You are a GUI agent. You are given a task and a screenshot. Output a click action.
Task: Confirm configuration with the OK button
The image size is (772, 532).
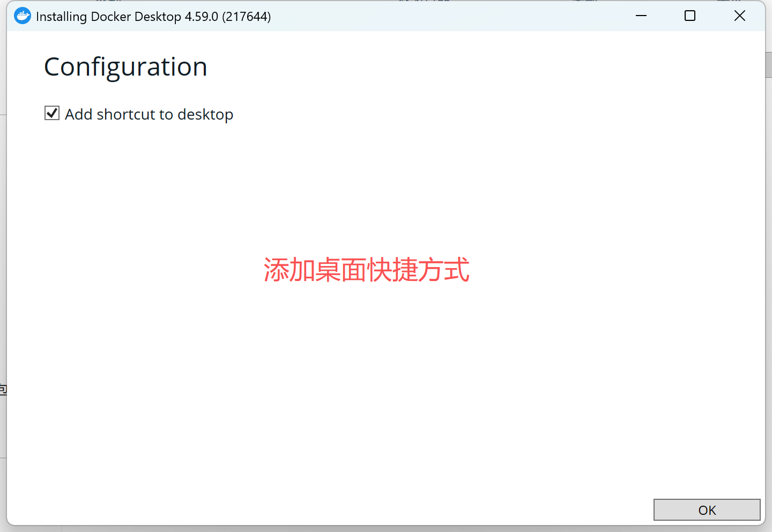pos(707,510)
